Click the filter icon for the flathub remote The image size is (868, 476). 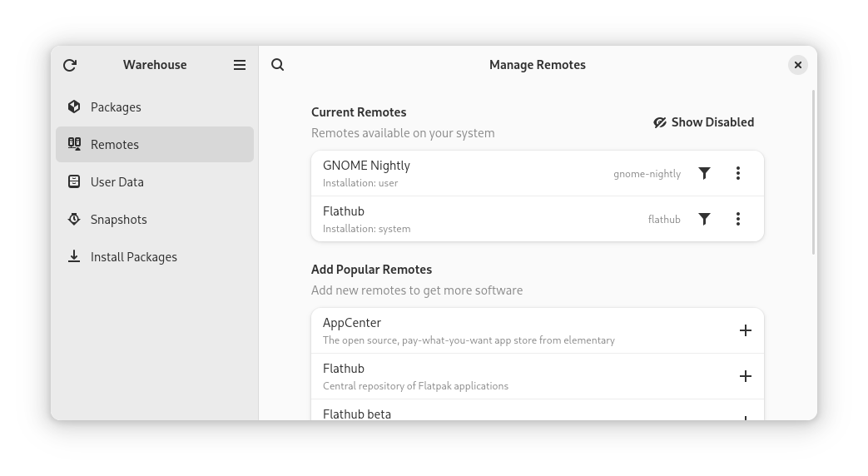tap(704, 219)
